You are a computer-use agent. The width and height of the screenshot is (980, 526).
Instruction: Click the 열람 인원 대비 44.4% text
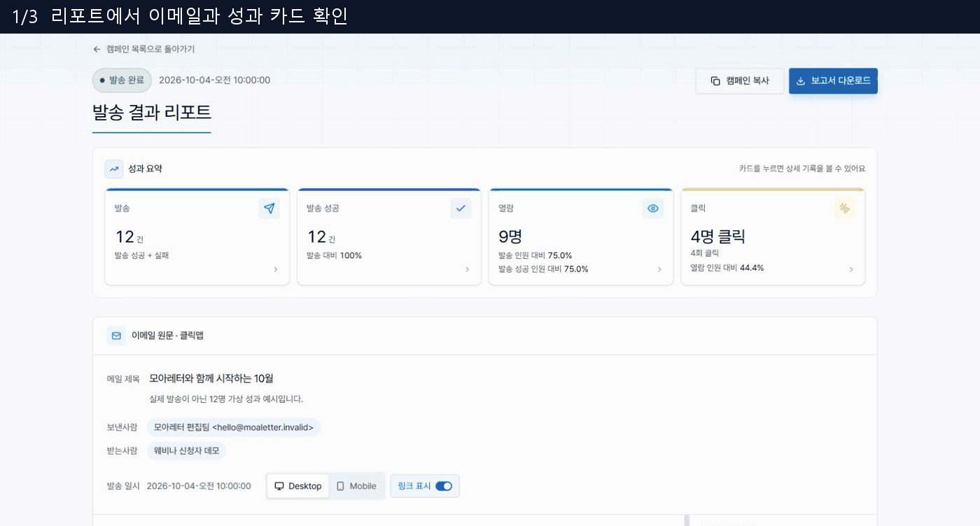coord(727,268)
